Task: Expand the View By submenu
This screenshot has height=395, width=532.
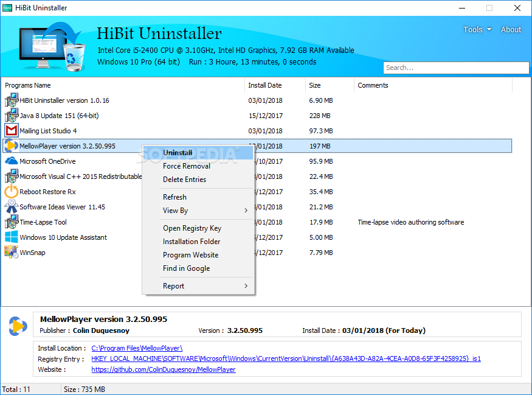Action: [x=198, y=211]
